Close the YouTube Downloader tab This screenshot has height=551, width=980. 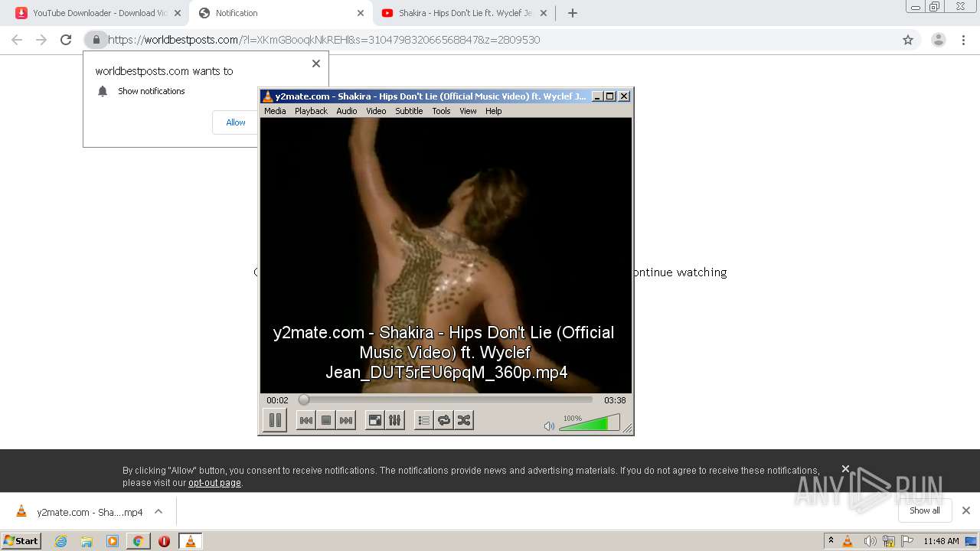[178, 13]
